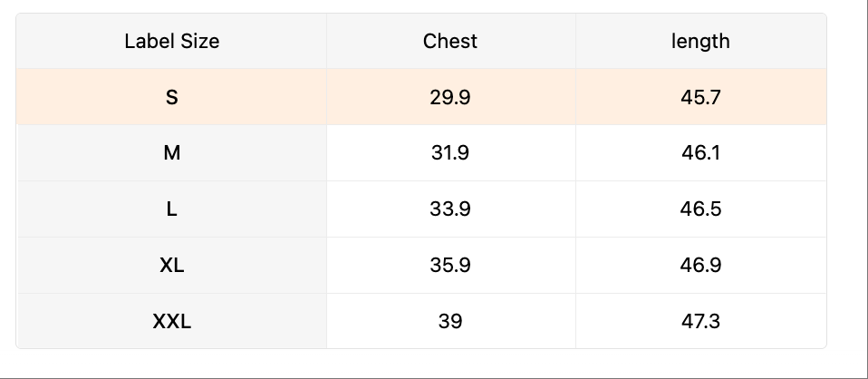Click length value 46.9 for size XL
This screenshot has width=868, height=379.
pos(700,266)
